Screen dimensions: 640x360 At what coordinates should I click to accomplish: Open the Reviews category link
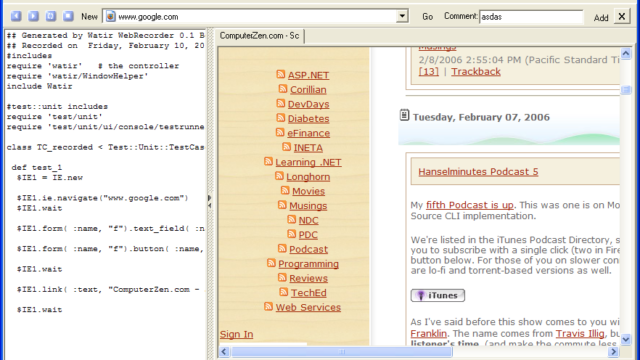308,278
